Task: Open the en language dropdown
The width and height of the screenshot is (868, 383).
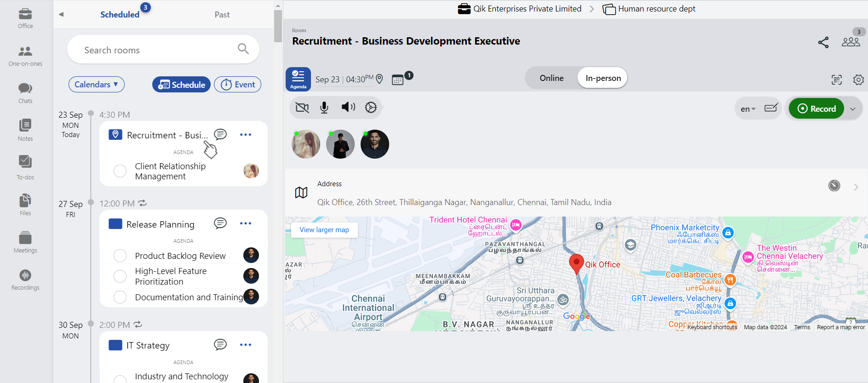Action: [747, 109]
